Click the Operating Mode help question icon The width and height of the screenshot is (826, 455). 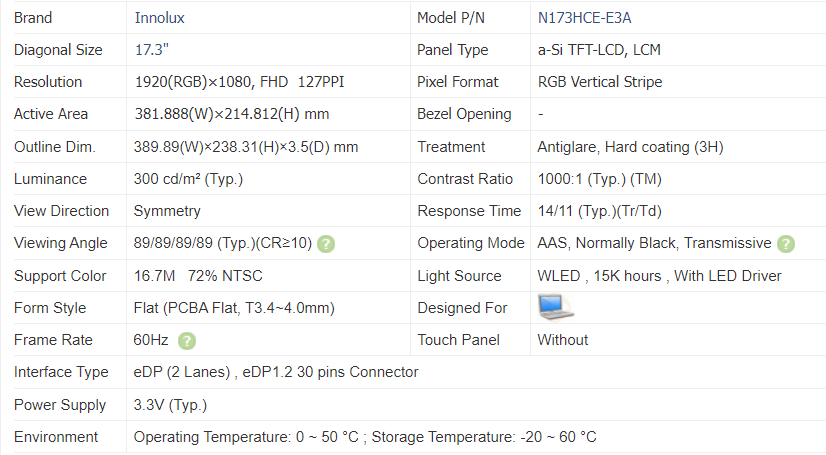click(x=786, y=244)
